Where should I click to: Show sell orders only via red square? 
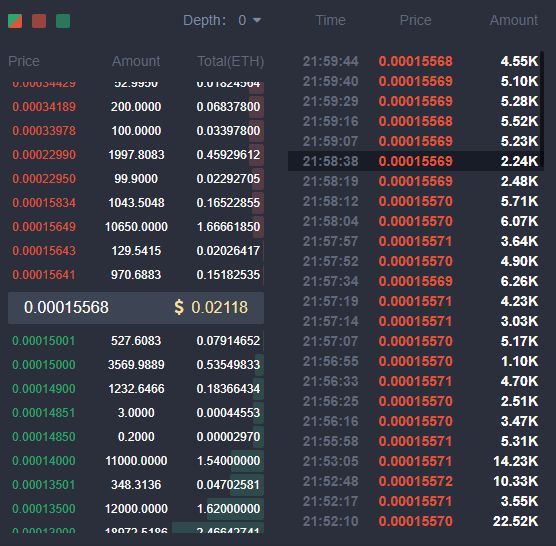[x=39, y=21]
